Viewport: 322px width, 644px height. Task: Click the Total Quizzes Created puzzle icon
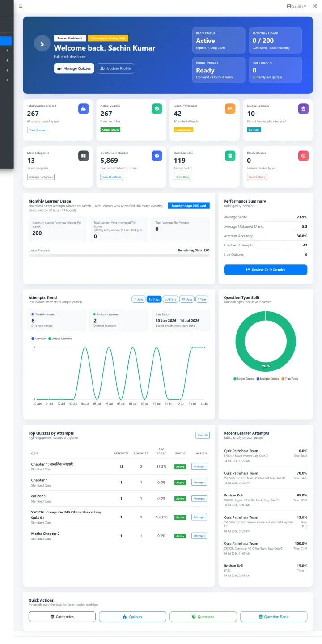click(x=83, y=108)
